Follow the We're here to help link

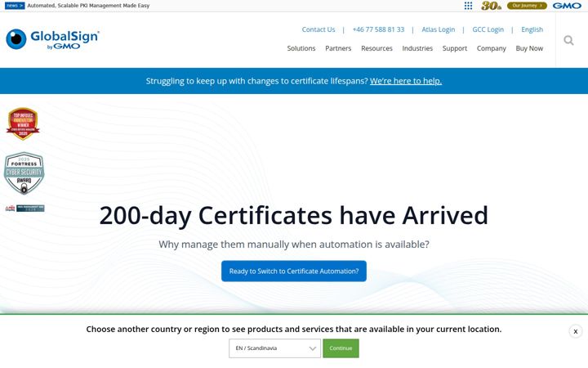[x=406, y=81]
